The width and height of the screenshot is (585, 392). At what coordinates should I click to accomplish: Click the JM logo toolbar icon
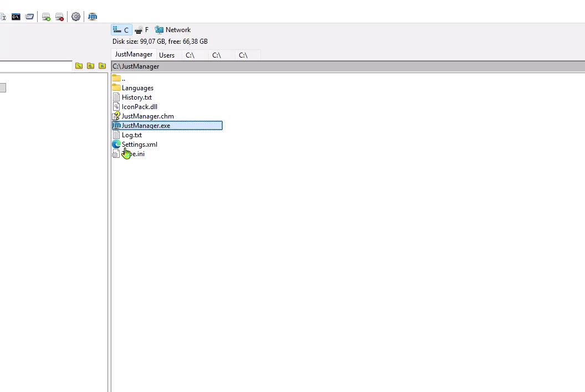tap(93, 17)
